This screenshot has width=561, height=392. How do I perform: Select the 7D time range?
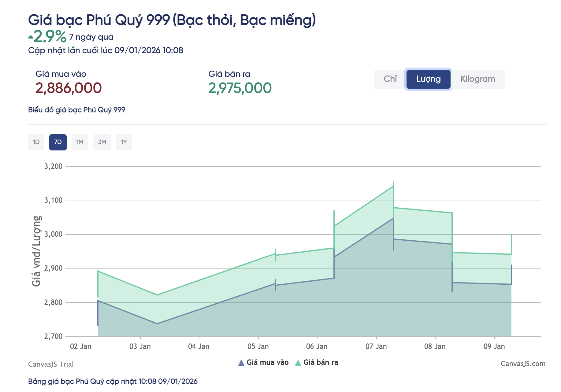point(58,142)
